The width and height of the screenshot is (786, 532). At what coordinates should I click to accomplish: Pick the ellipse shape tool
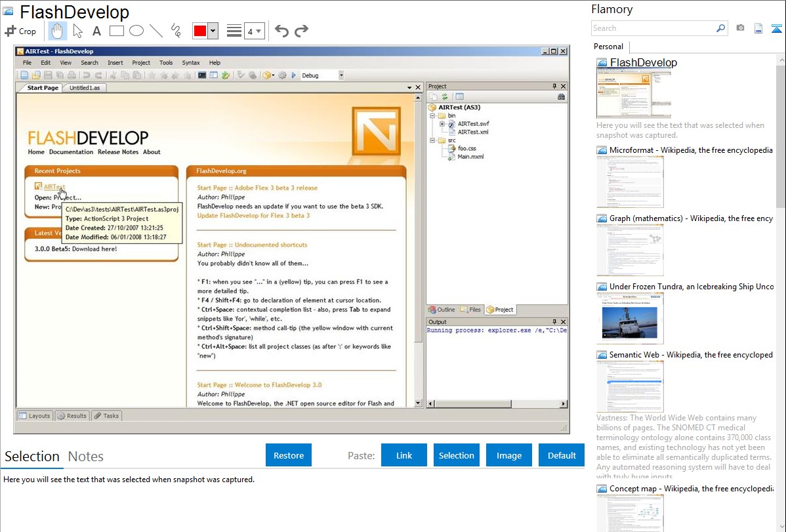point(136,31)
